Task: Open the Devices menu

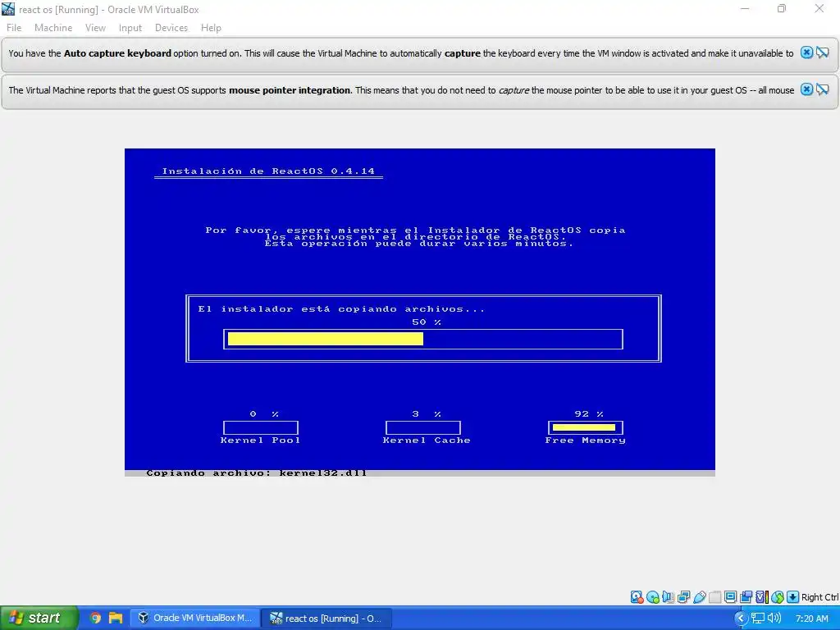Action: (171, 28)
